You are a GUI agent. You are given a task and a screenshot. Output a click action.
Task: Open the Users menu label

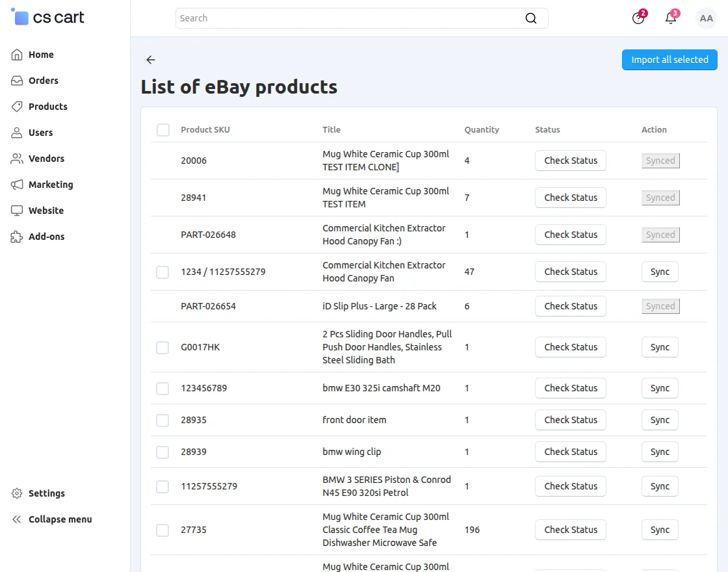[40, 133]
